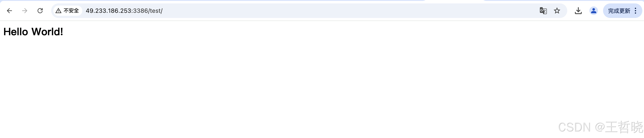Click the /test/ path in the URL
This screenshot has height=138, width=644.
point(155,11)
